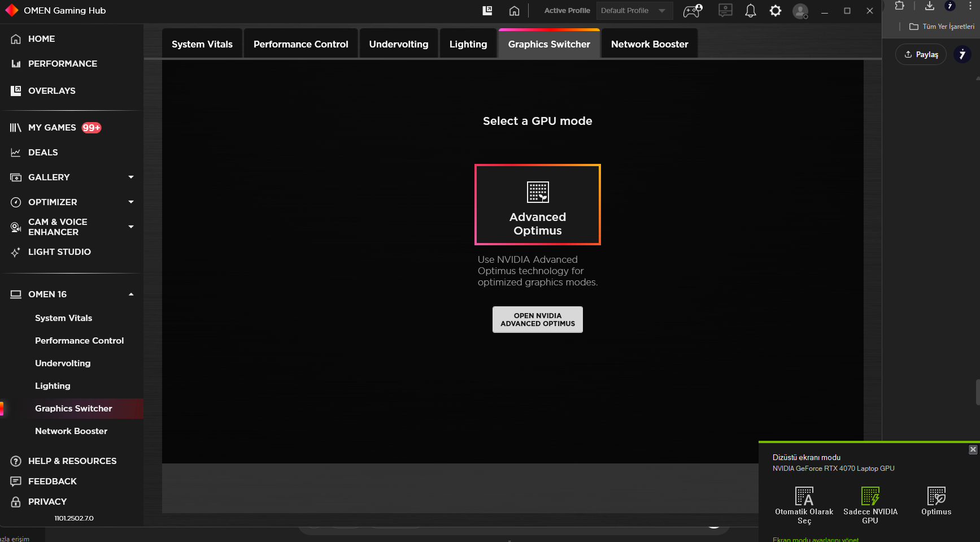Open the Default Profile dropdown
The image size is (980, 542).
(634, 11)
